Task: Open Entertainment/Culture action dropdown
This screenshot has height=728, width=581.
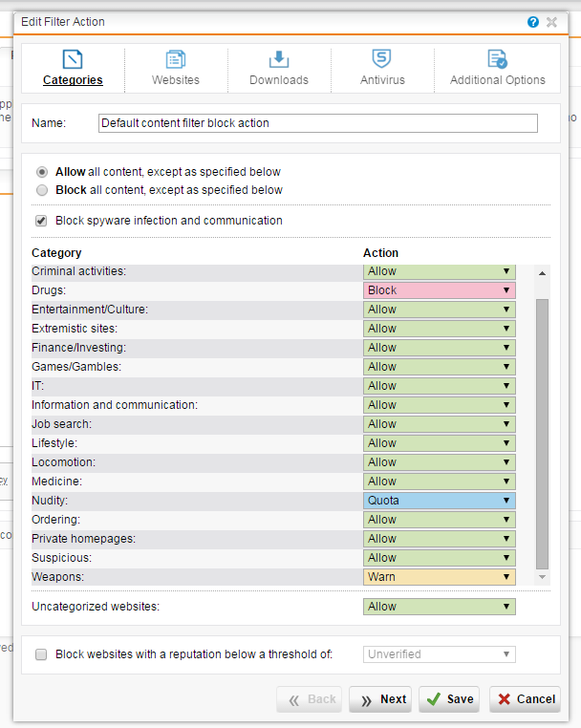Action: click(439, 310)
